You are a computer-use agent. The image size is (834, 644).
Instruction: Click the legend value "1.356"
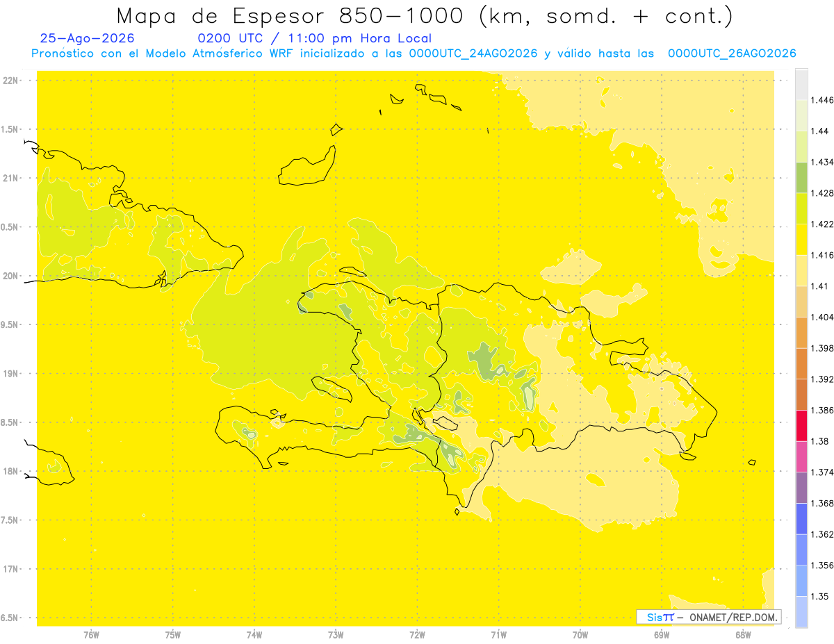coord(822,565)
